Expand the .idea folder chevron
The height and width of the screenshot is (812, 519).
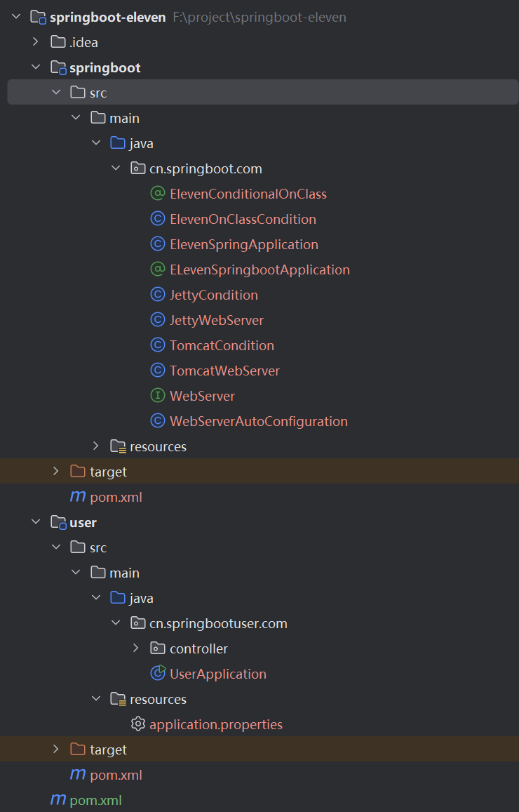36,41
